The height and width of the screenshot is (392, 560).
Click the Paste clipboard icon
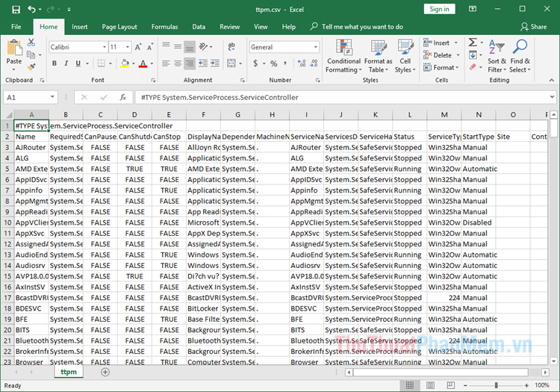[14, 48]
